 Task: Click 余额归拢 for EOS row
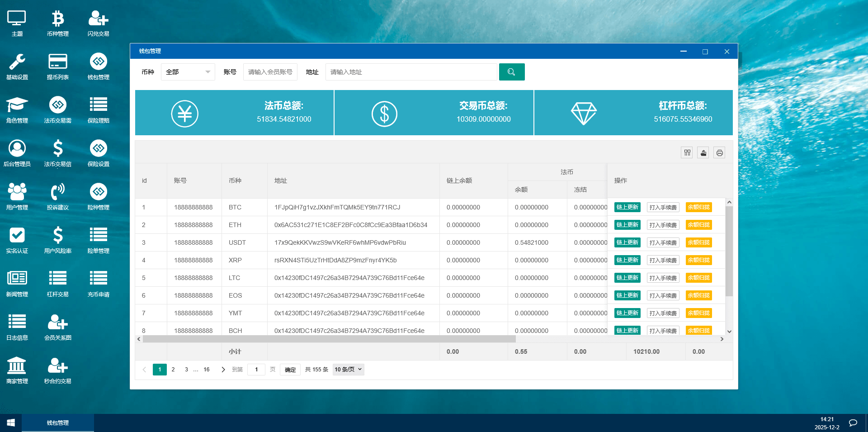tap(698, 295)
